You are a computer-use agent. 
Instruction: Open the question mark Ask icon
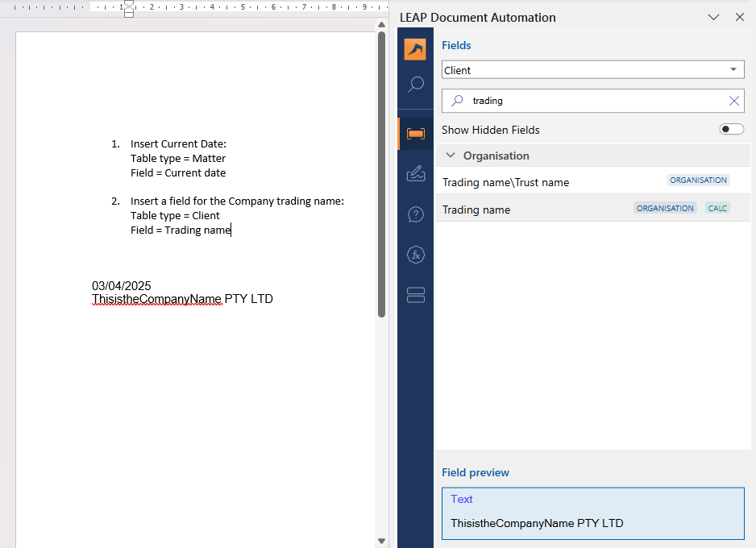tap(415, 214)
